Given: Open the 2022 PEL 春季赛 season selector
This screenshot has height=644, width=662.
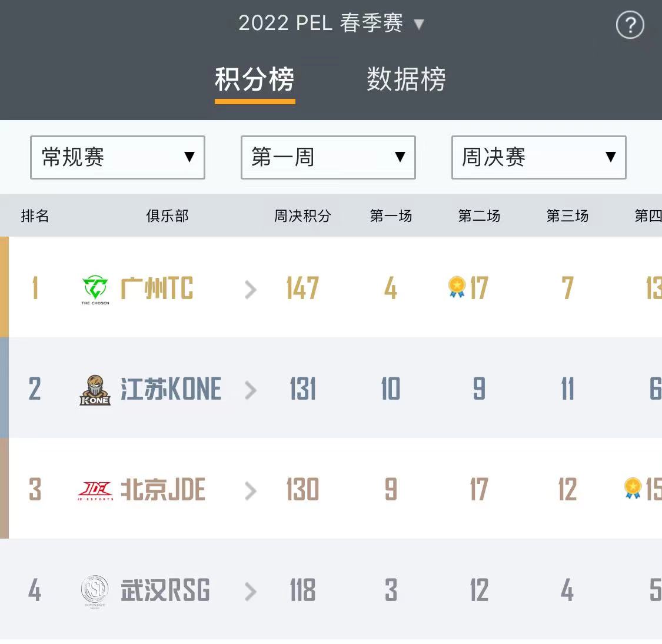Looking at the screenshot, I should pyautogui.click(x=331, y=24).
